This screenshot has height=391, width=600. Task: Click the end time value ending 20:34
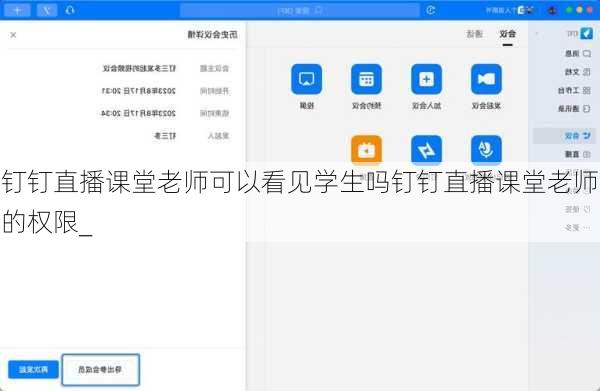(x=139, y=113)
